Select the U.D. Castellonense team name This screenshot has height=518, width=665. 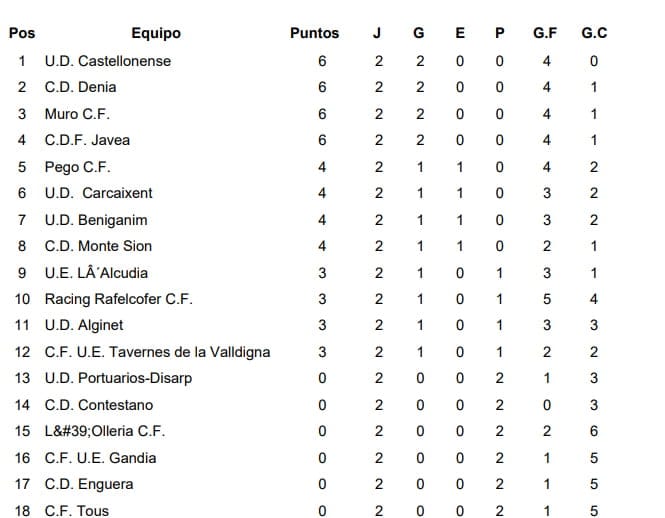point(108,61)
